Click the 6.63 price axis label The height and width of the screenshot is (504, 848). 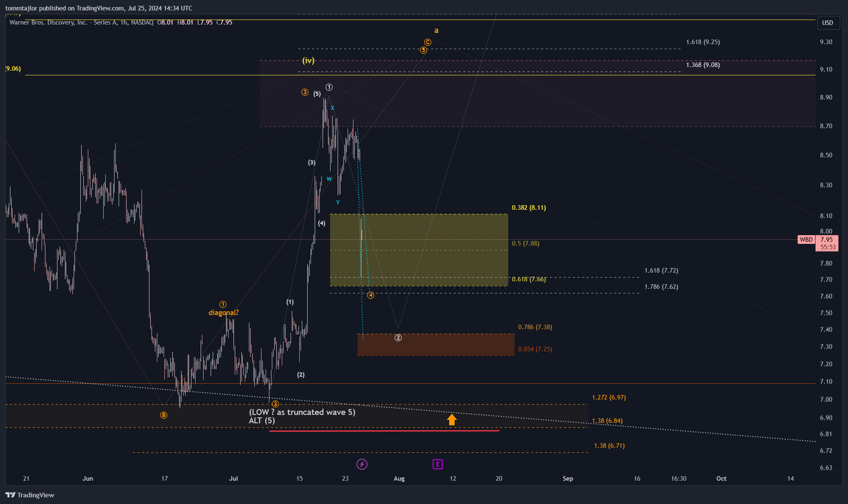(x=826, y=468)
